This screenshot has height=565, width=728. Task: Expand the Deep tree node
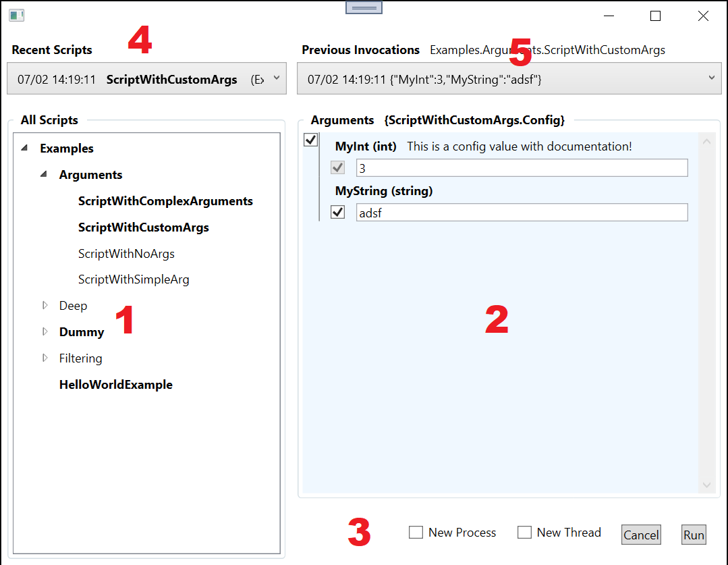45,305
